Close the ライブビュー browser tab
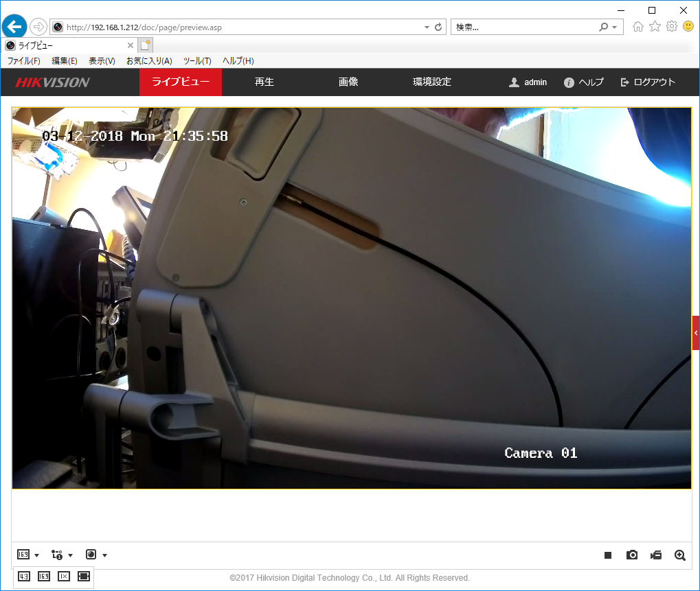Viewport: 700px width, 591px height. tap(131, 45)
